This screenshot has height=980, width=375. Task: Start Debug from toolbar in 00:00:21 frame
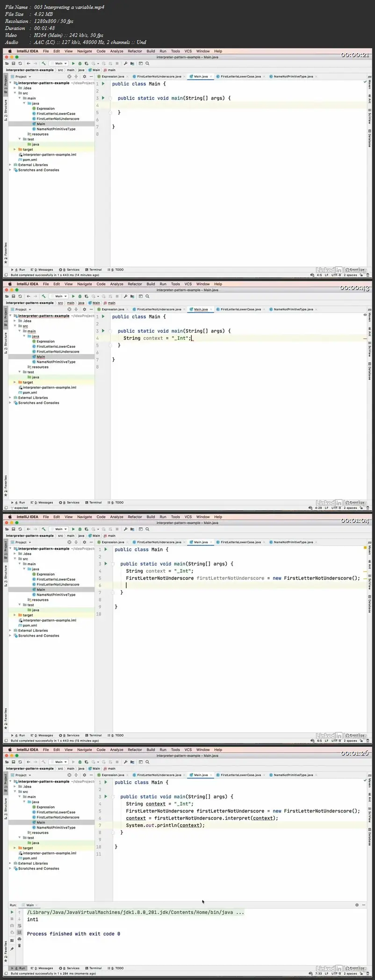[80, 63]
